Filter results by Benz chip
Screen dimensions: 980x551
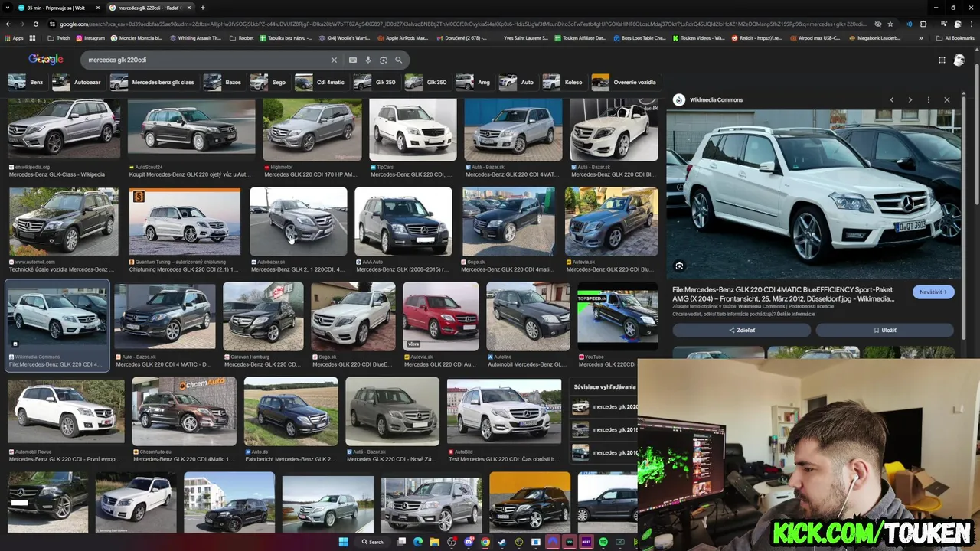tap(26, 82)
